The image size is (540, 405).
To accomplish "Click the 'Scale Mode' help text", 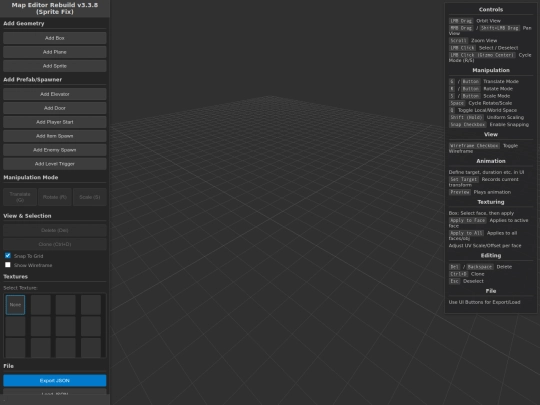I will (497, 96).
